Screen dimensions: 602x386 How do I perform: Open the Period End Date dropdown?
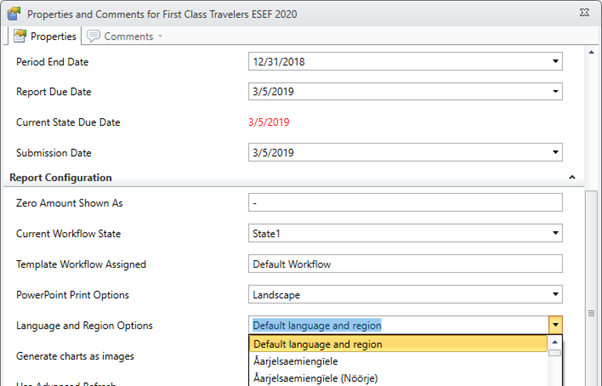(x=555, y=61)
